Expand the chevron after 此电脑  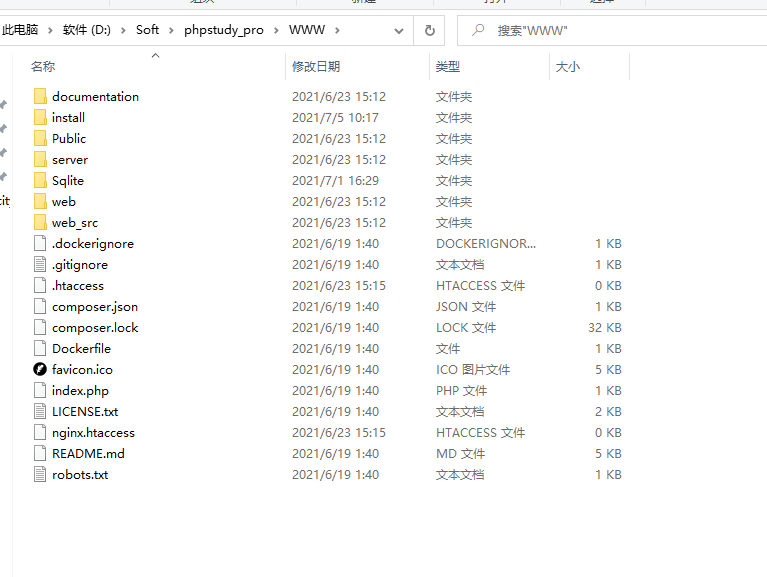(x=50, y=30)
